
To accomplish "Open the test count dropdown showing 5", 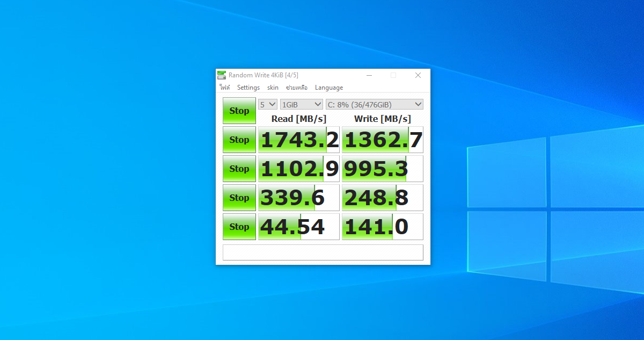I will pos(268,104).
